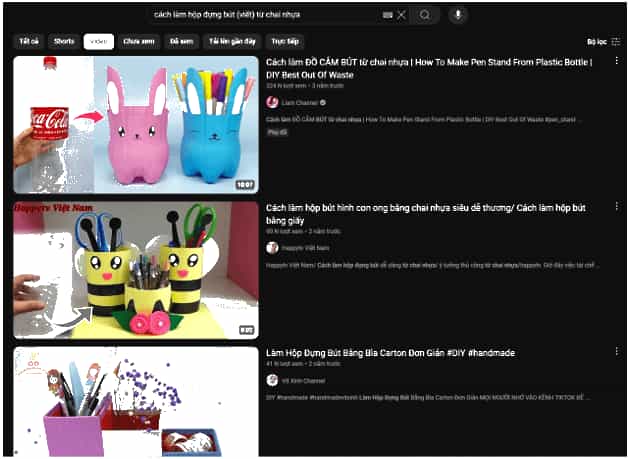Open the Bộ lọc filter icon
This screenshot has width=630, height=459.
[x=615, y=41]
